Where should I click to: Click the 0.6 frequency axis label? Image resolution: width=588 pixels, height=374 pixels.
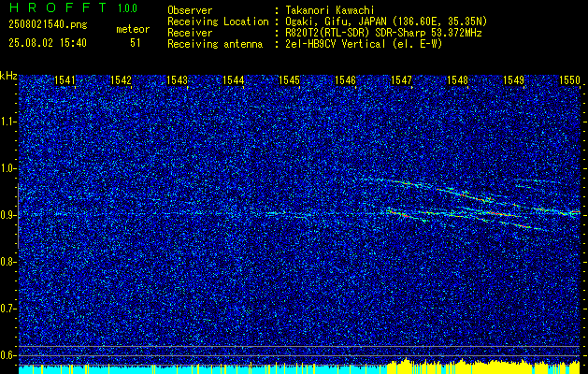click(x=7, y=355)
